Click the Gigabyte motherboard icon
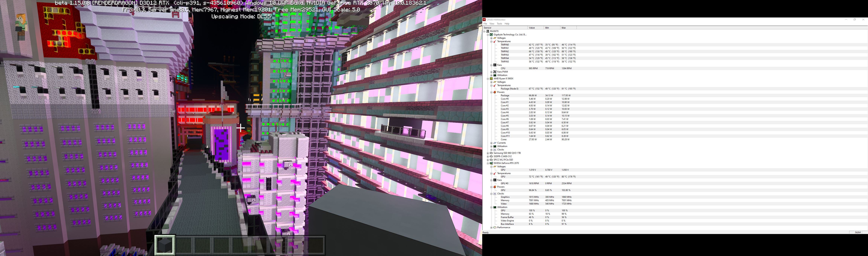The image size is (868, 256). 491,35
